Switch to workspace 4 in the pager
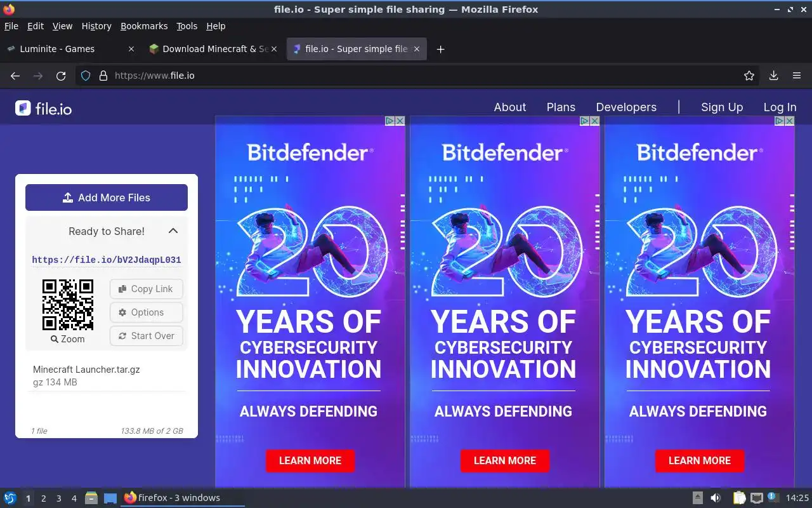The image size is (812, 508). click(x=74, y=498)
